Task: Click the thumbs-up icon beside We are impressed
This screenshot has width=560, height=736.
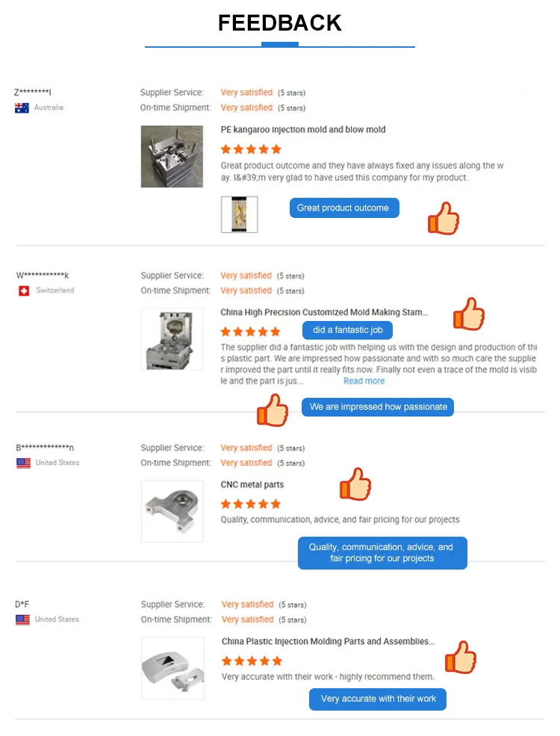Action: tap(273, 410)
